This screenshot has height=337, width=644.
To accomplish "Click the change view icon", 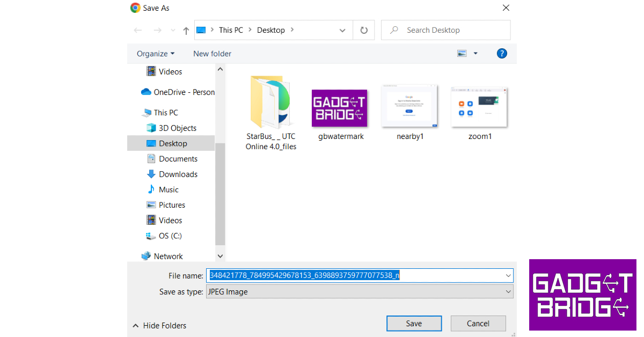I will [x=462, y=53].
